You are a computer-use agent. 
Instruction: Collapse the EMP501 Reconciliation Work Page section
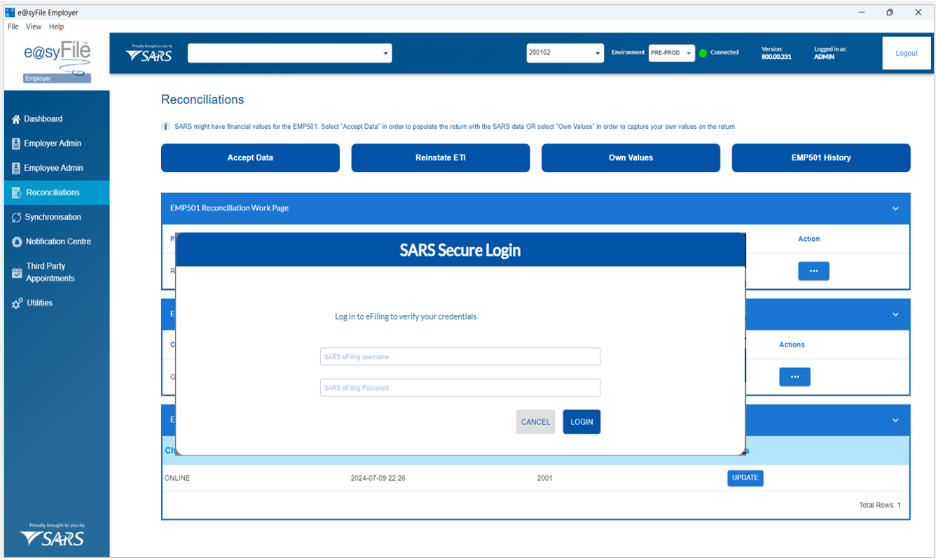(895, 209)
